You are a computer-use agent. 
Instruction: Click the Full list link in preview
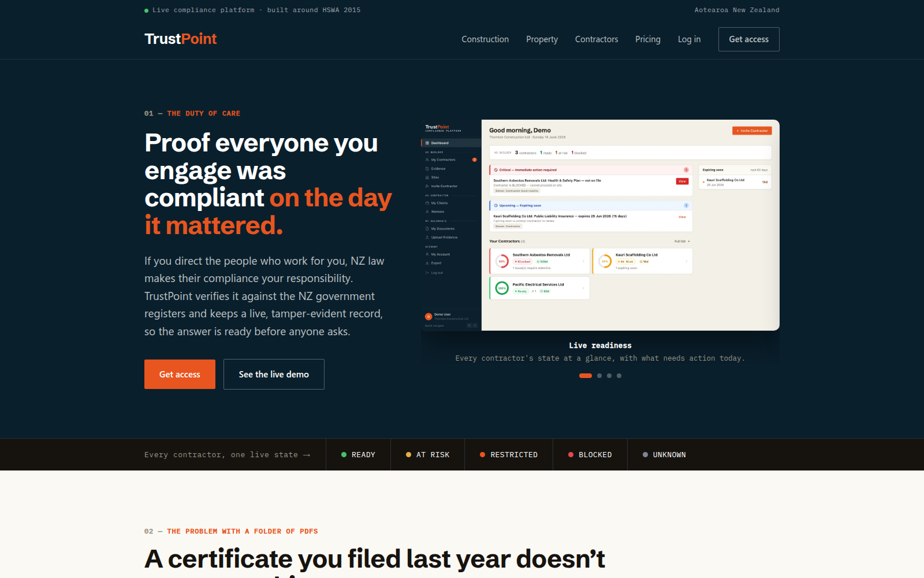[682, 241]
